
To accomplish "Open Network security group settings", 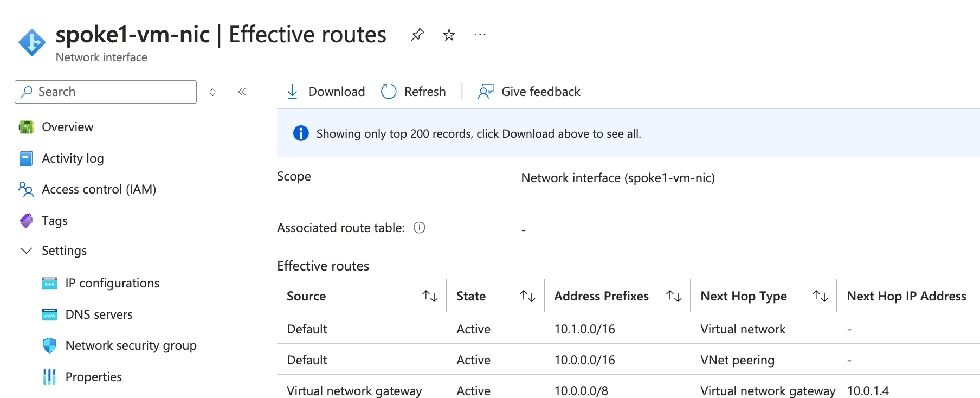I will coord(131,345).
